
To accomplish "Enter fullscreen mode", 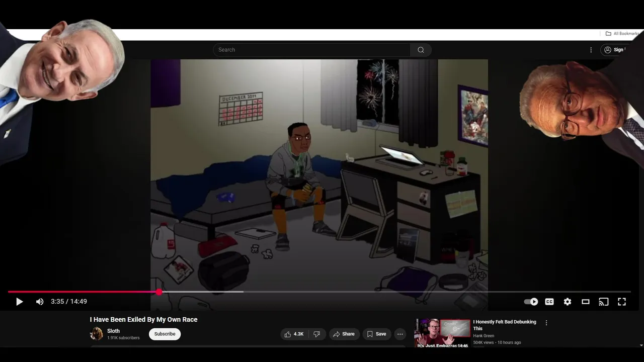I will pos(622,302).
